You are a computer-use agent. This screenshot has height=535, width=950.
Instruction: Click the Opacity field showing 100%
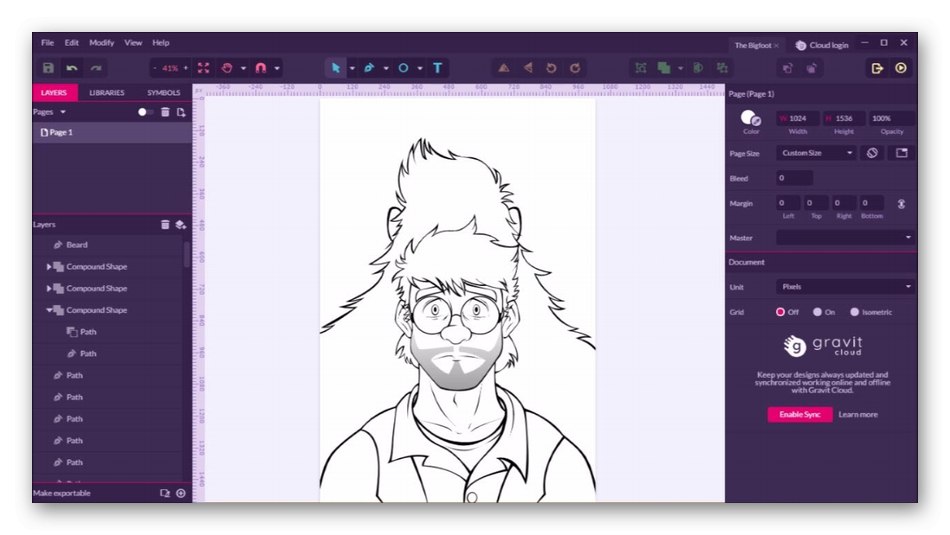pyautogui.click(x=891, y=118)
